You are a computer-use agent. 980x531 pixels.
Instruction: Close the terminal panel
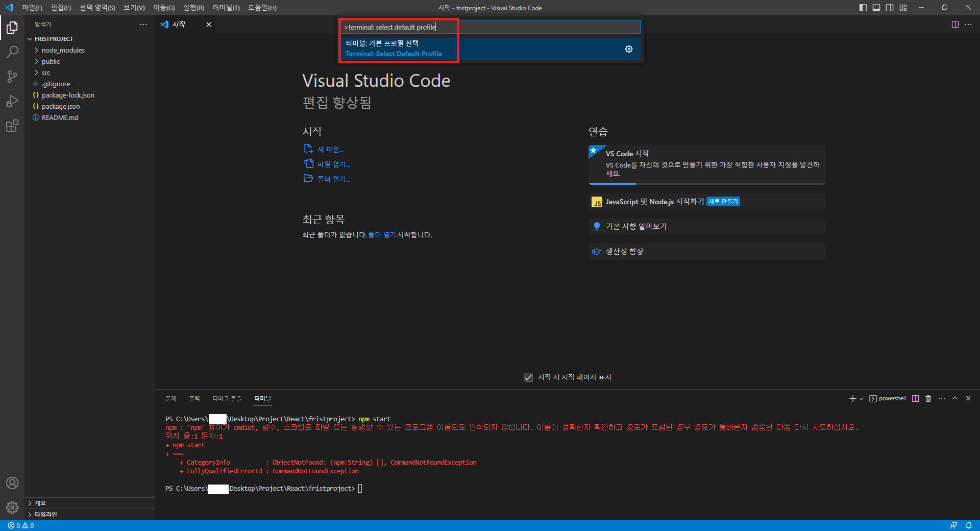(968, 399)
